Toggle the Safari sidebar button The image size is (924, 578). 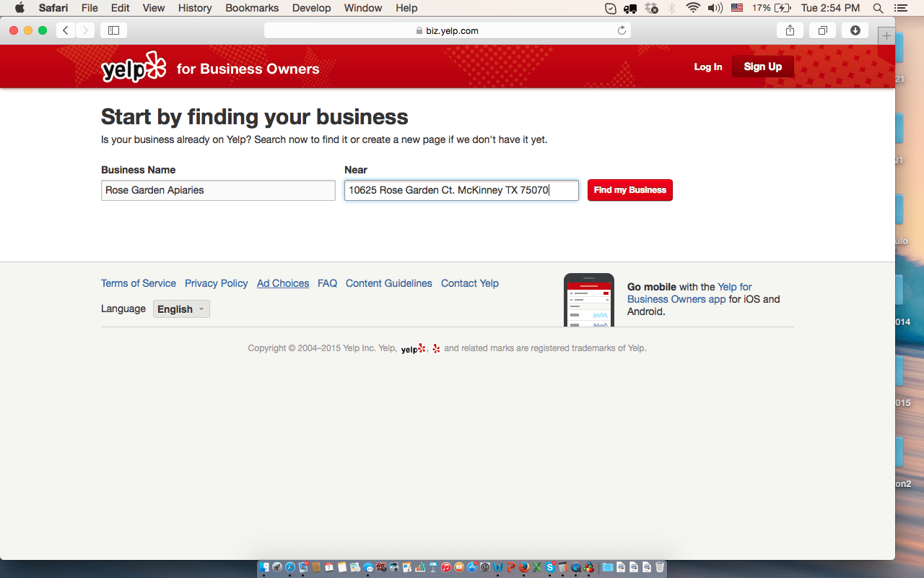[113, 30]
